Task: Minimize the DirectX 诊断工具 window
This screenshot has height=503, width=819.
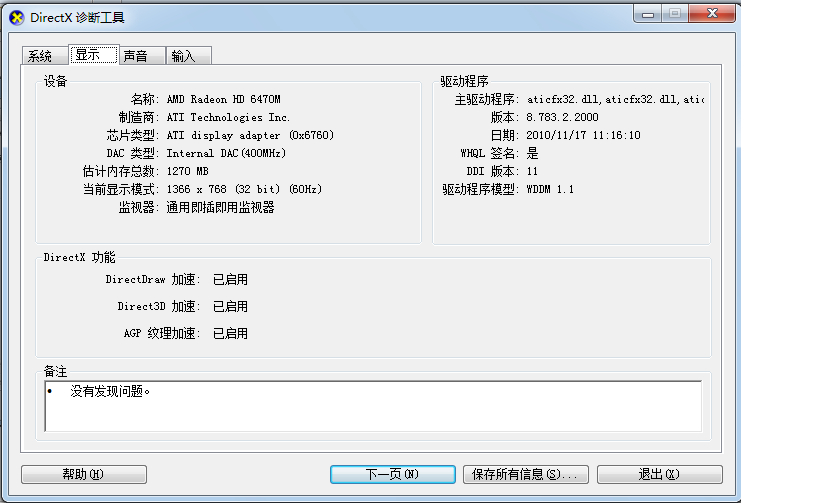Action: point(648,14)
